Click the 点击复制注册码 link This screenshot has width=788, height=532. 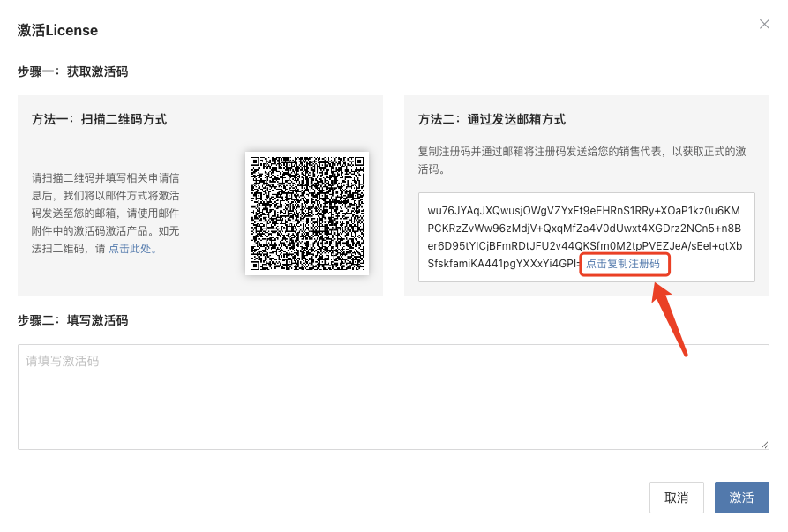[x=623, y=264]
